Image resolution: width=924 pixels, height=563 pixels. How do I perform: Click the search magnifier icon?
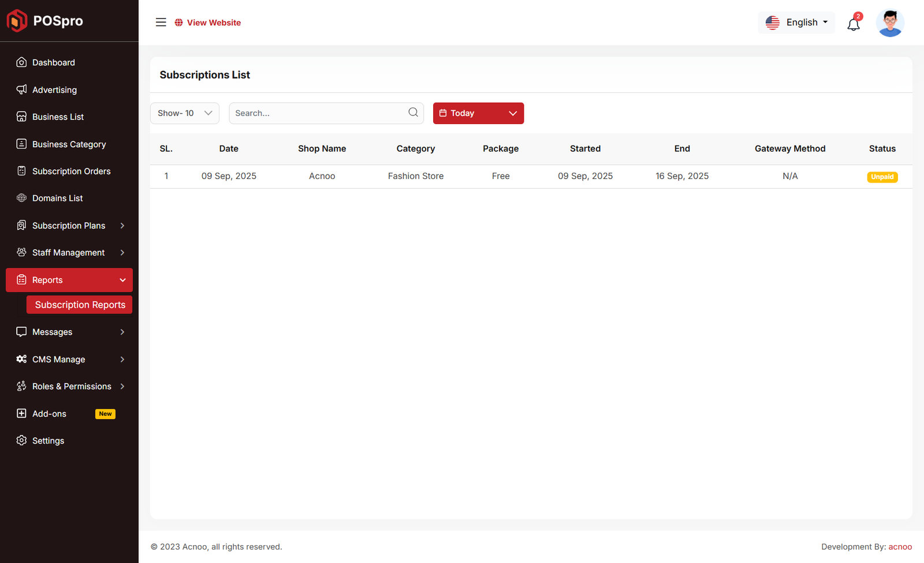[413, 113]
